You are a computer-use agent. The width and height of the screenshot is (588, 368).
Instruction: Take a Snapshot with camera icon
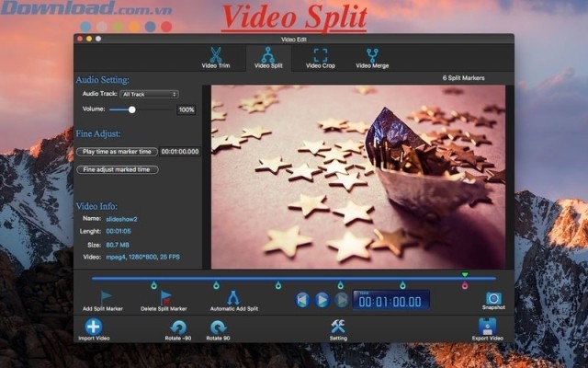[x=493, y=298]
